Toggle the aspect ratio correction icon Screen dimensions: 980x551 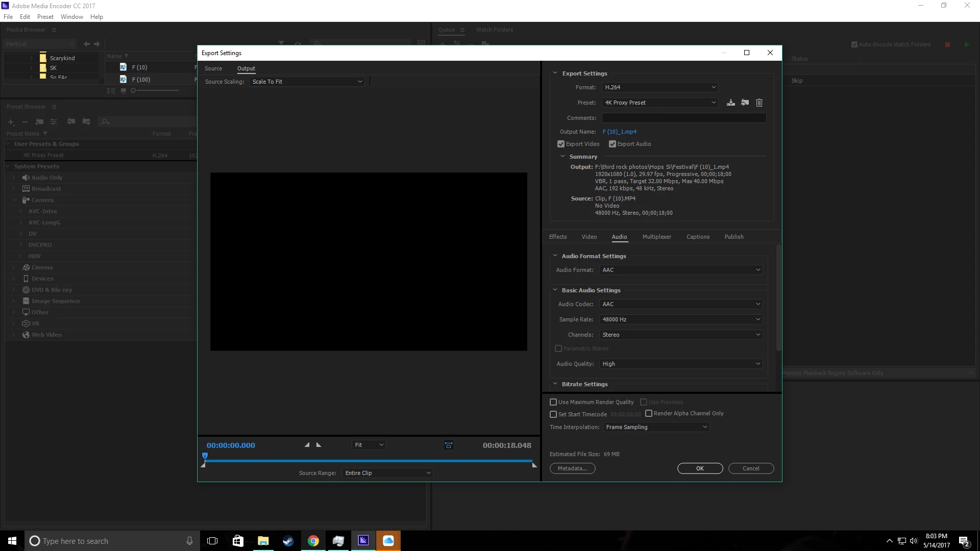(x=449, y=445)
